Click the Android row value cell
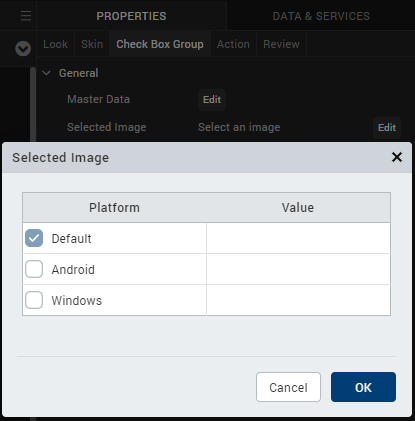The image size is (415, 421). (298, 269)
